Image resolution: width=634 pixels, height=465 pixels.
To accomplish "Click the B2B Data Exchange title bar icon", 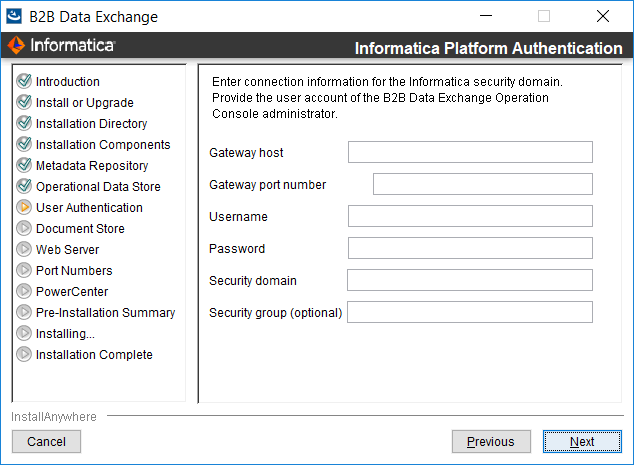I will 15,16.
